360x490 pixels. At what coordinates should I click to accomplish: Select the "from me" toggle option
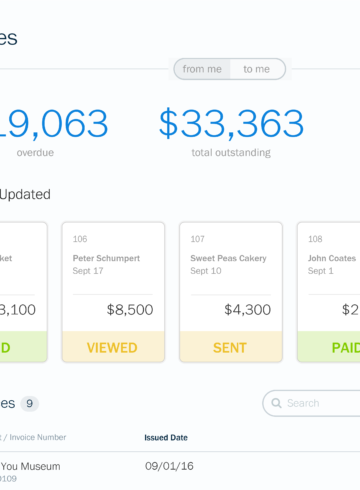tap(202, 69)
